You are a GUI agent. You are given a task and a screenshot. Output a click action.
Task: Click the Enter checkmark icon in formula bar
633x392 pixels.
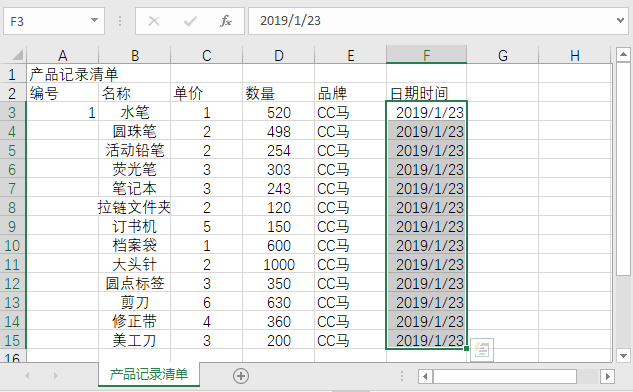pyautogui.click(x=190, y=21)
